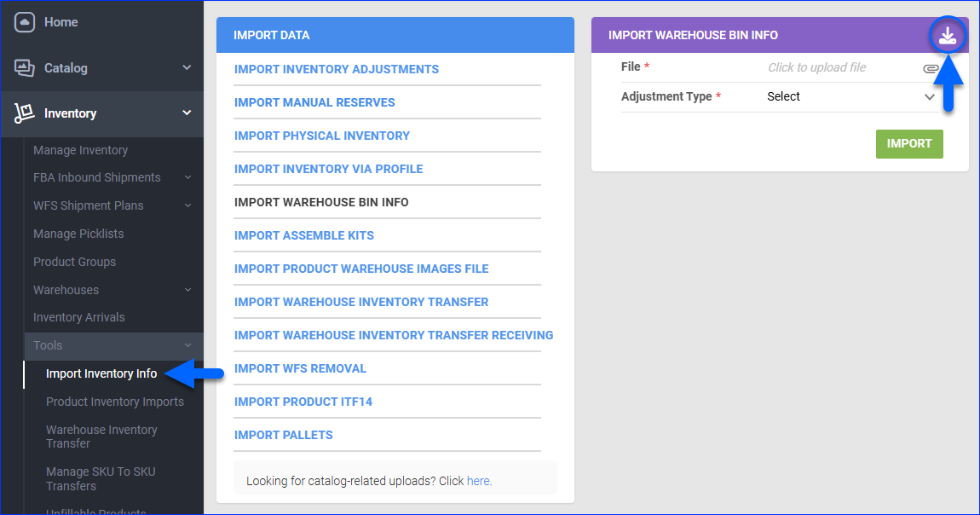The image size is (980, 515).
Task: Click the Inventory hand truck icon
Action: pyautogui.click(x=25, y=113)
